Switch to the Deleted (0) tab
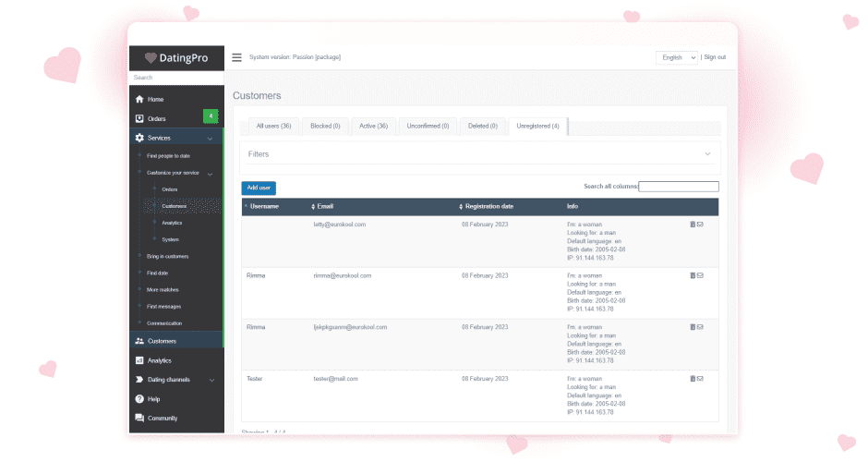Screen dimensions: 868x462 483,127
